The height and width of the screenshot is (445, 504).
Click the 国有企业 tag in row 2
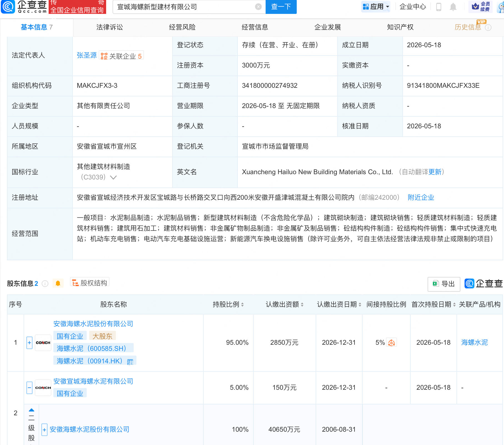(70, 393)
